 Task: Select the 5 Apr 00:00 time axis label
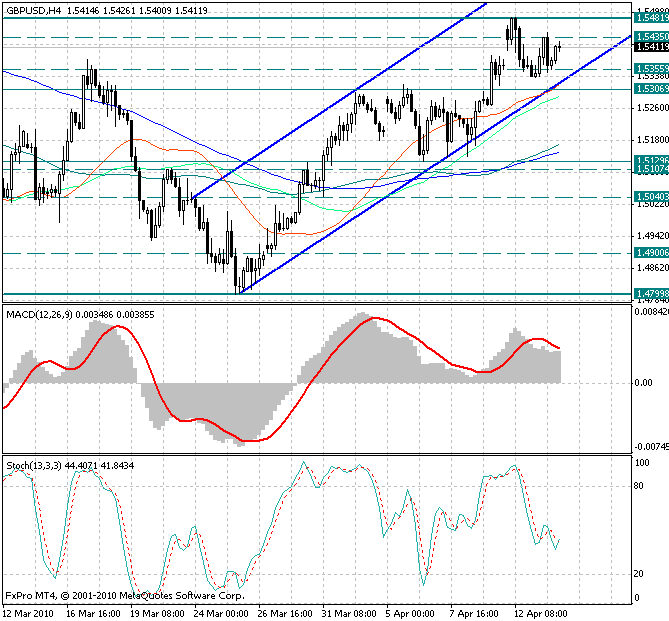409,611
